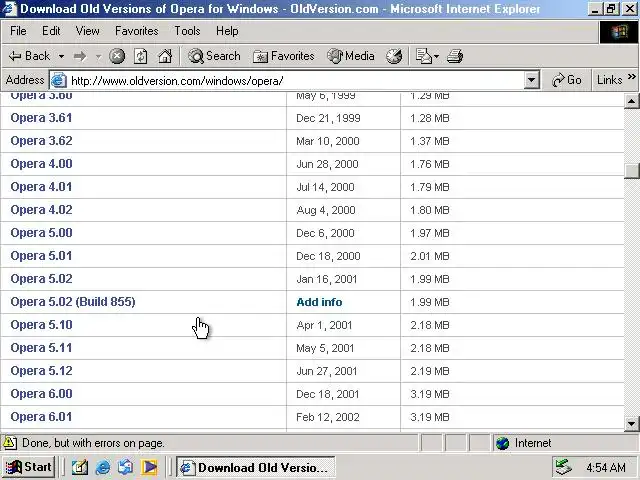Open the Opera 4.01 link
This screenshot has height=480, width=640.
pyautogui.click(x=41, y=187)
